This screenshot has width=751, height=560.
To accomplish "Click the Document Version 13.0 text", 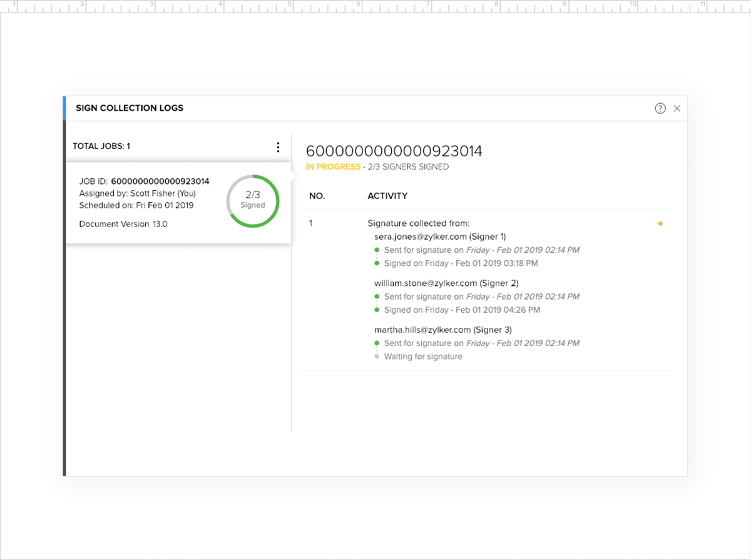I will (123, 224).
